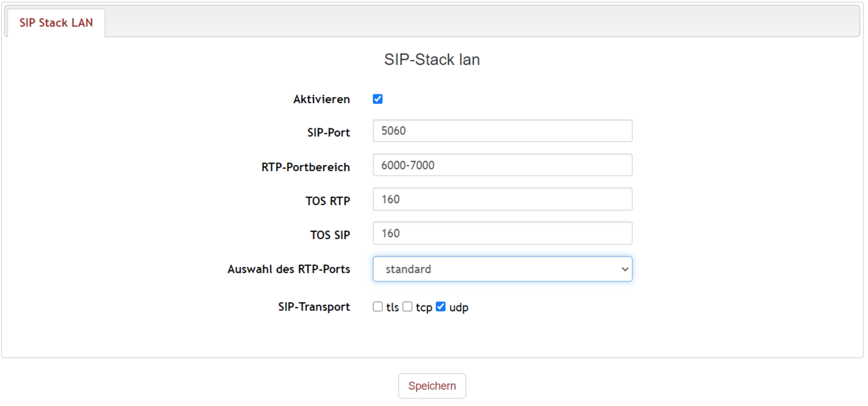Expand the RTP port selection combo box
The height and width of the screenshot is (406, 868).
click(502, 268)
